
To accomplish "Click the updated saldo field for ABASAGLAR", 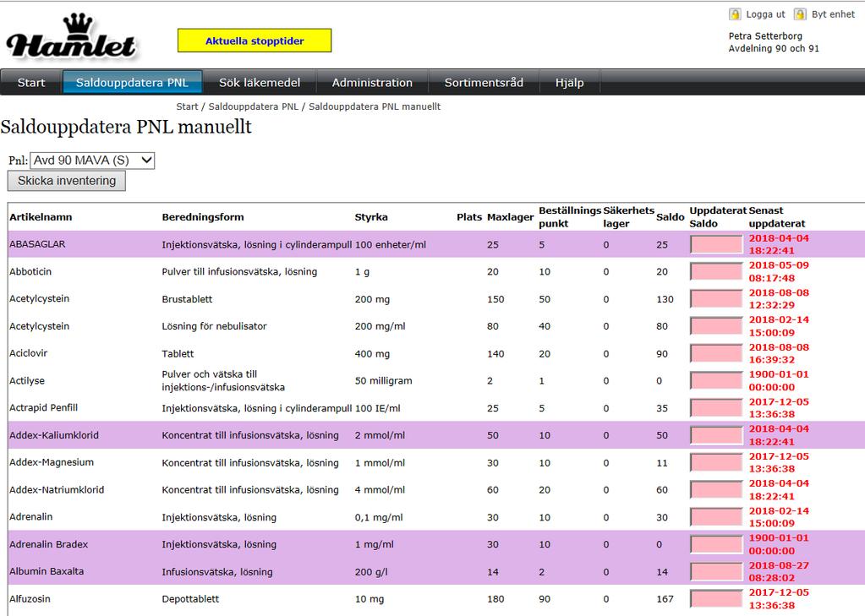I will click(x=716, y=244).
